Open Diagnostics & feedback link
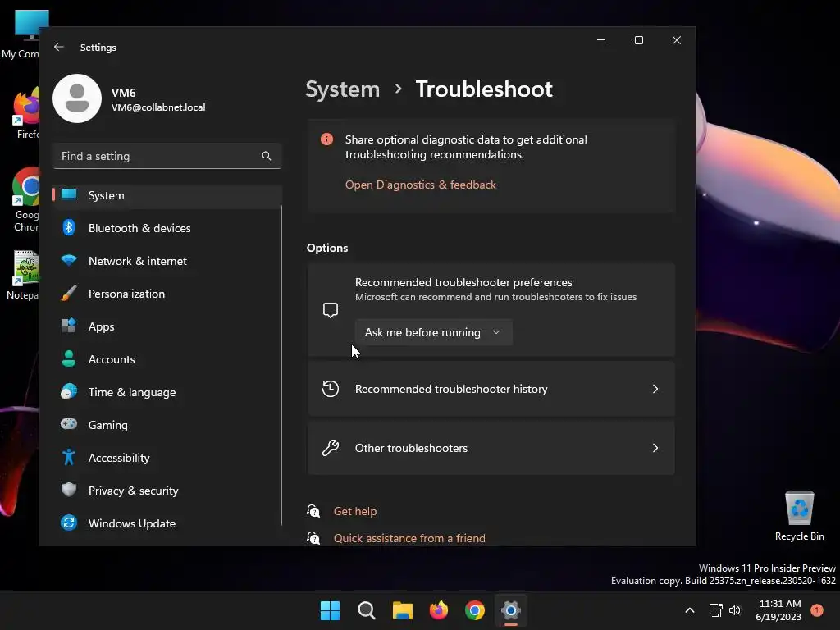Image resolution: width=840 pixels, height=630 pixels. click(x=421, y=185)
